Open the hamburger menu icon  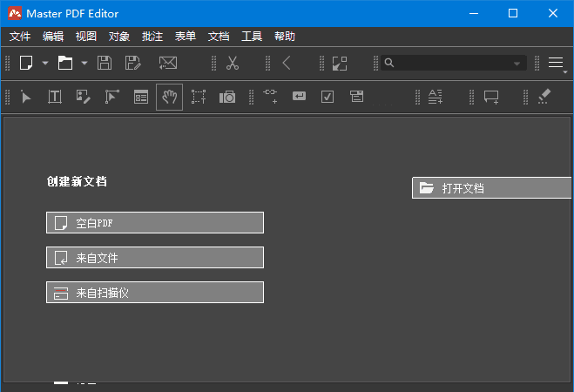(x=556, y=63)
